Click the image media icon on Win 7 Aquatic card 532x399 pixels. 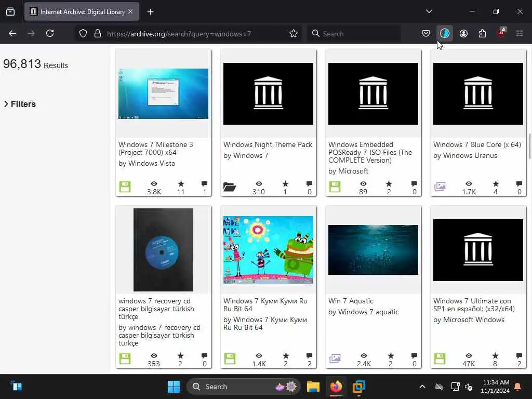335,358
